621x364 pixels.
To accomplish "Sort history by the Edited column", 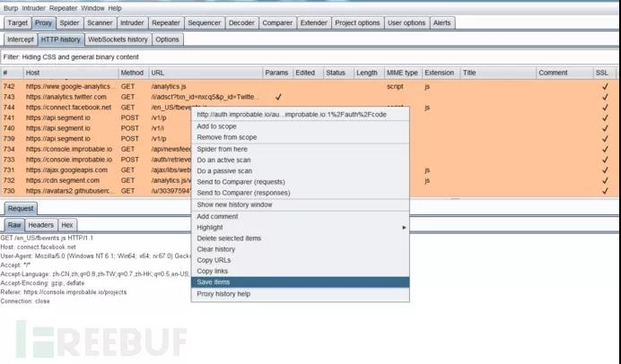I will click(x=308, y=73).
